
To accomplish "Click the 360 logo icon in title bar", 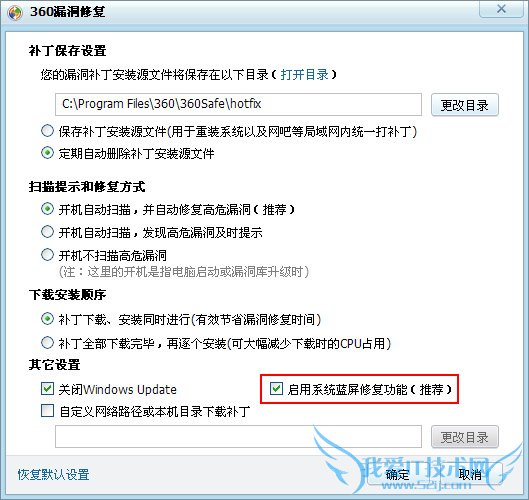I will [15, 13].
